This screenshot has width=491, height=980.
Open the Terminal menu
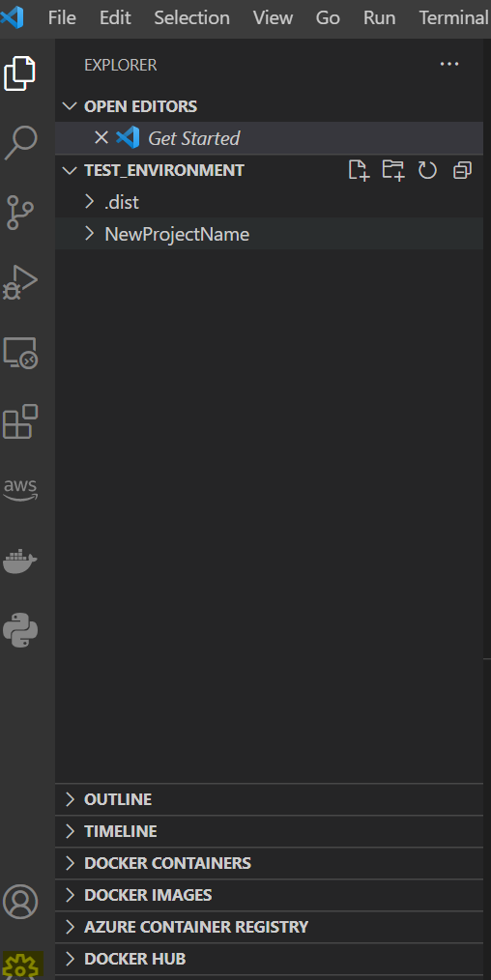pos(453,18)
